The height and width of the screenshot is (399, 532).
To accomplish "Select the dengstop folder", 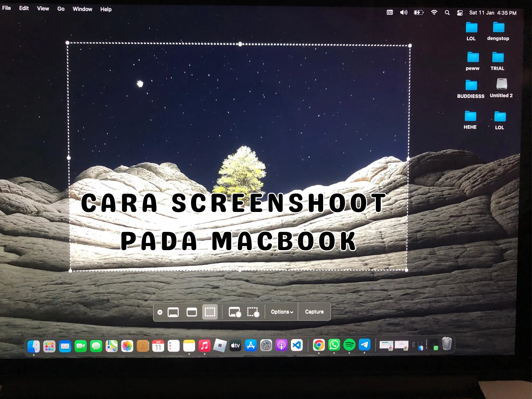I will 498,31.
